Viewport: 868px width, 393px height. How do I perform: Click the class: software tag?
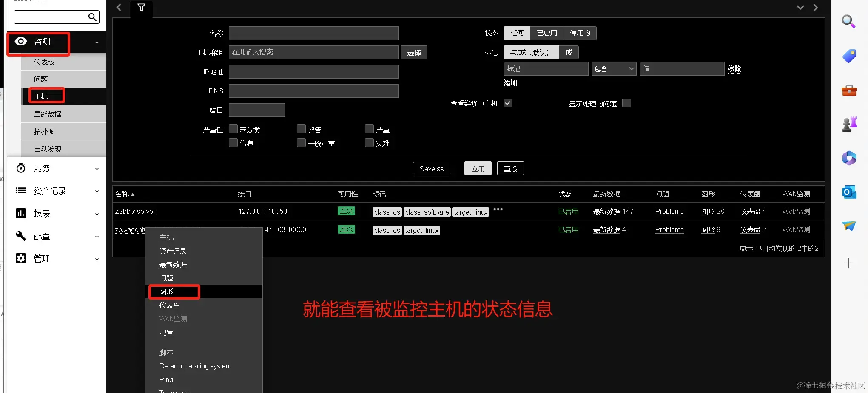point(427,212)
